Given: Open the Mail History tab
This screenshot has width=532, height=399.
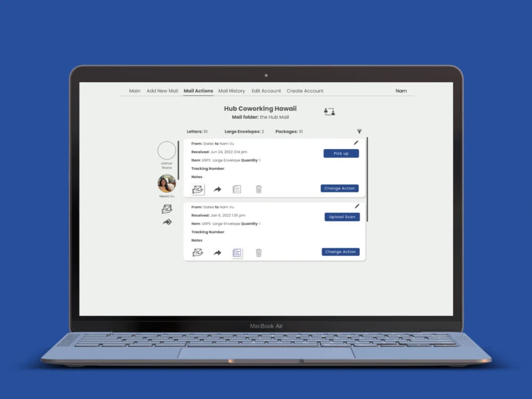Looking at the screenshot, I should coord(232,91).
